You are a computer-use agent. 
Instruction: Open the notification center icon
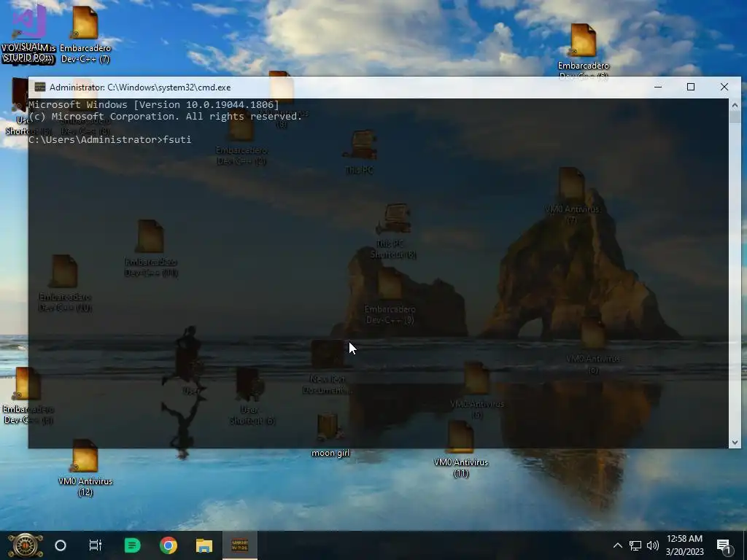[x=724, y=545]
